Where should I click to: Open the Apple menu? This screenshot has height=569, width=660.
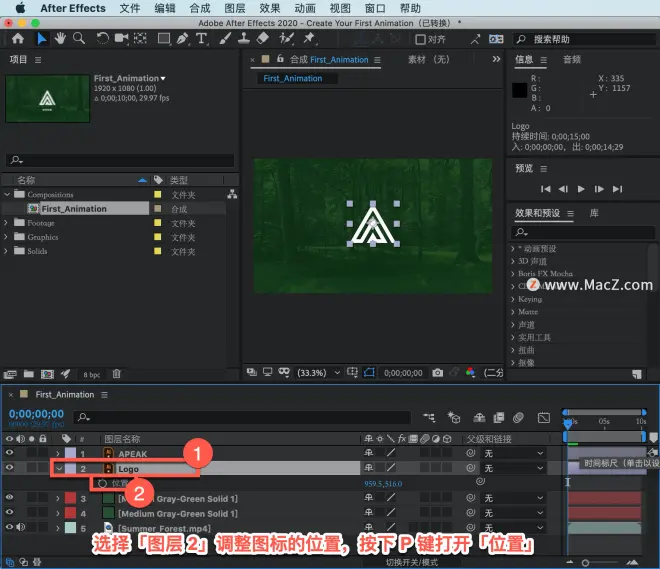pos(20,8)
